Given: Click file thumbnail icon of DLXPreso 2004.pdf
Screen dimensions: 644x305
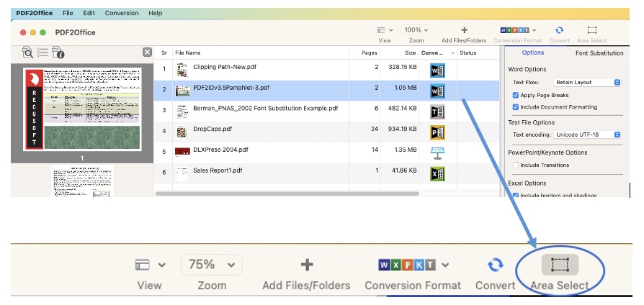Looking at the screenshot, I should (182, 151).
